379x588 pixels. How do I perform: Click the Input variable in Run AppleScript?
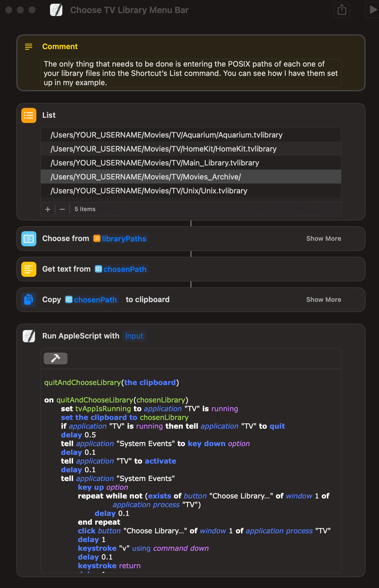click(134, 336)
